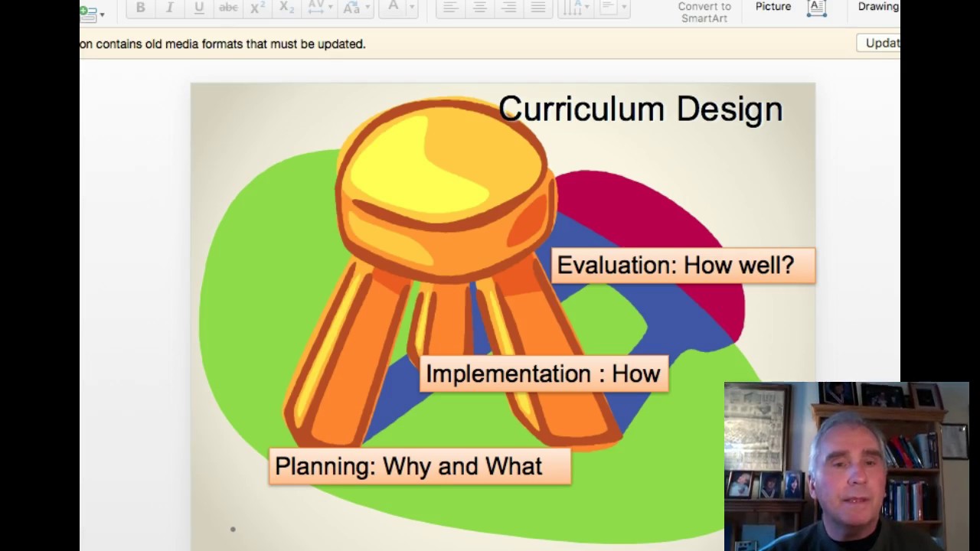Insert a text box
Image resolution: width=980 pixels, height=551 pixels.
pyautogui.click(x=817, y=8)
